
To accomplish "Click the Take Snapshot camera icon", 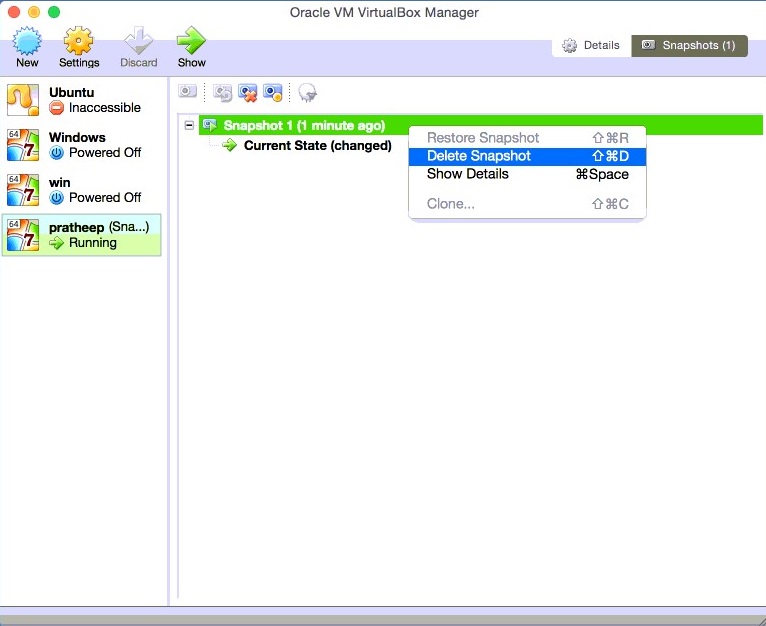I will [187, 91].
